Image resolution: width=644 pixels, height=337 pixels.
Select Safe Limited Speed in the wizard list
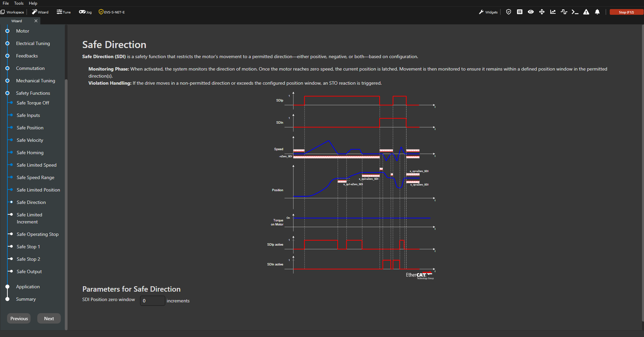[x=37, y=165]
